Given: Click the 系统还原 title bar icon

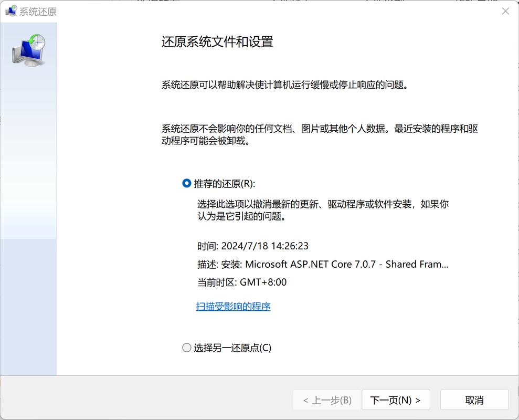Looking at the screenshot, I should (11, 11).
